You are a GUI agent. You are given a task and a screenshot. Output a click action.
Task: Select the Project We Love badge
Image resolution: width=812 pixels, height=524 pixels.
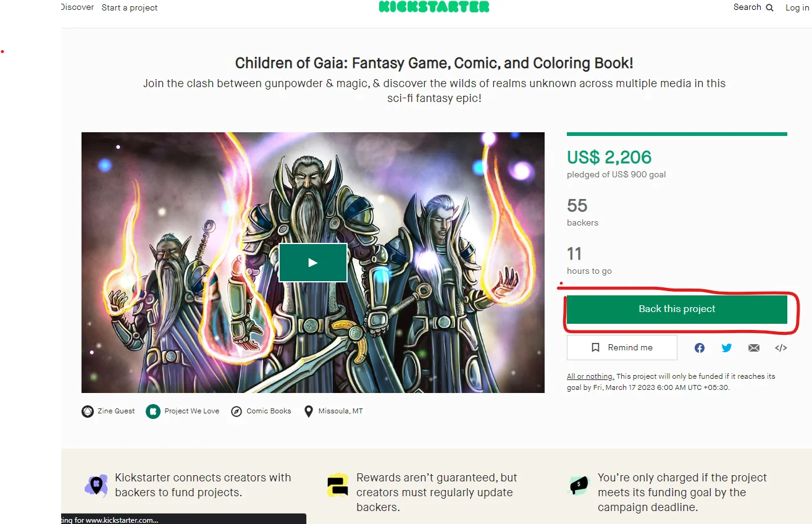tap(153, 411)
